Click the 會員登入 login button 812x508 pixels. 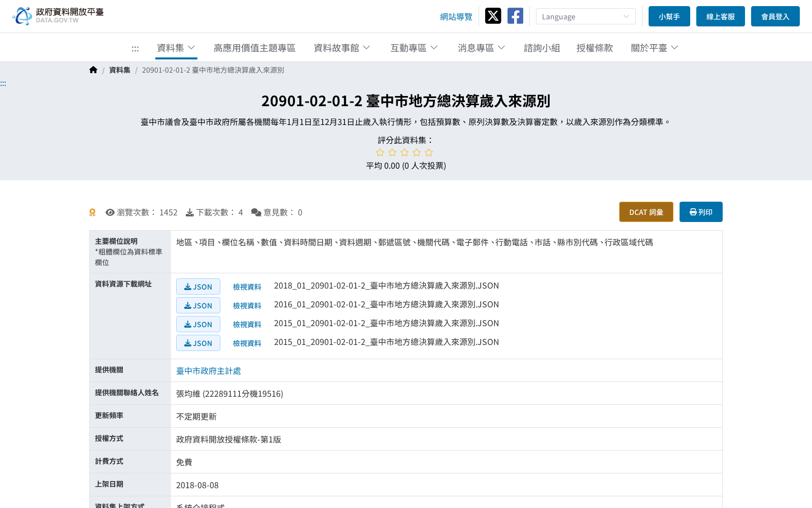click(x=775, y=16)
